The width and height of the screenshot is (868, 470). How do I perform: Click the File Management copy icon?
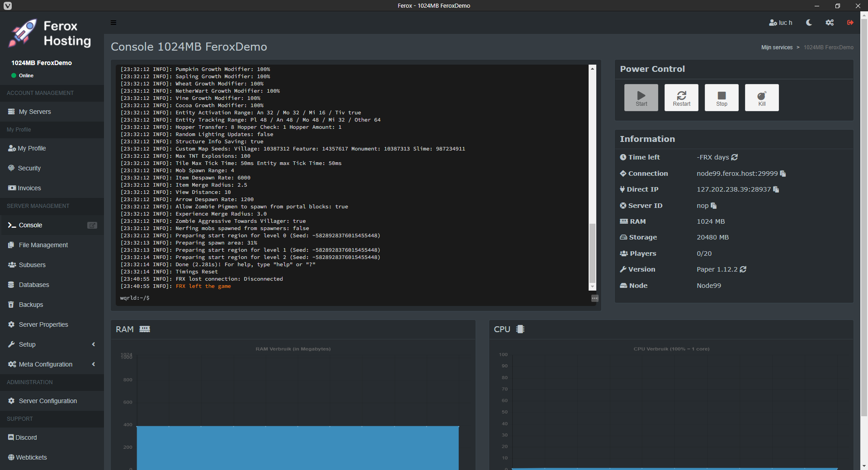11,245
